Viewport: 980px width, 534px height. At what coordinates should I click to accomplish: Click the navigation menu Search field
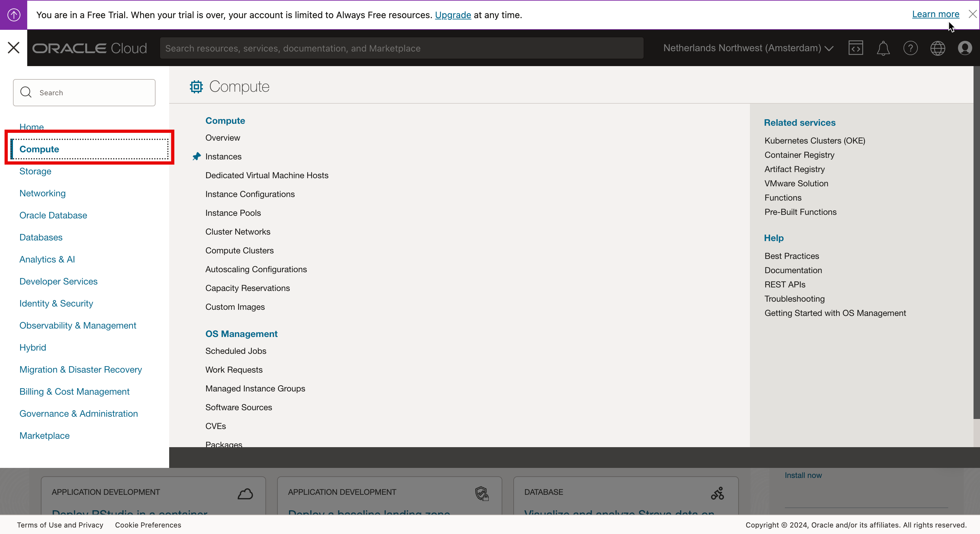85,93
